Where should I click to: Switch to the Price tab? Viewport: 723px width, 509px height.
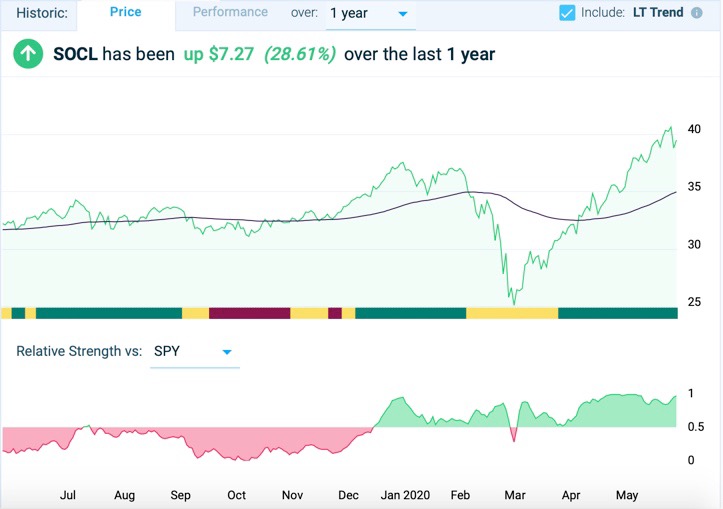coord(125,13)
